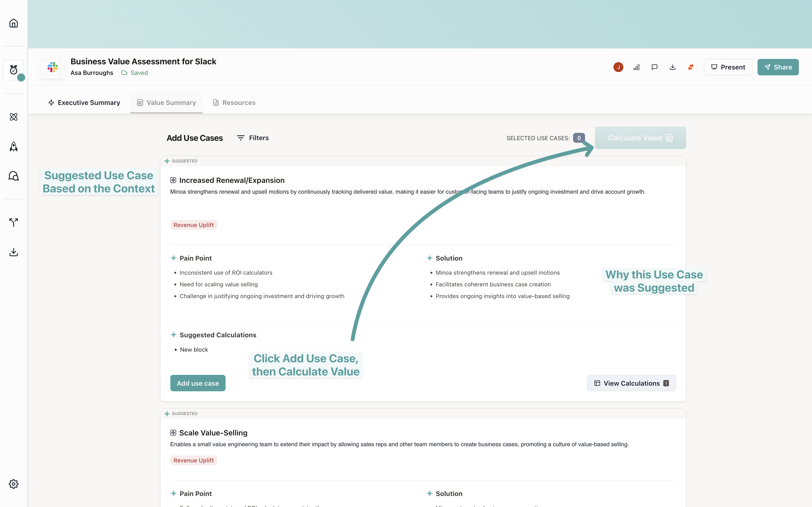This screenshot has width=812, height=507.
Task: Click the rocket icon in sidebar
Action: [13, 146]
